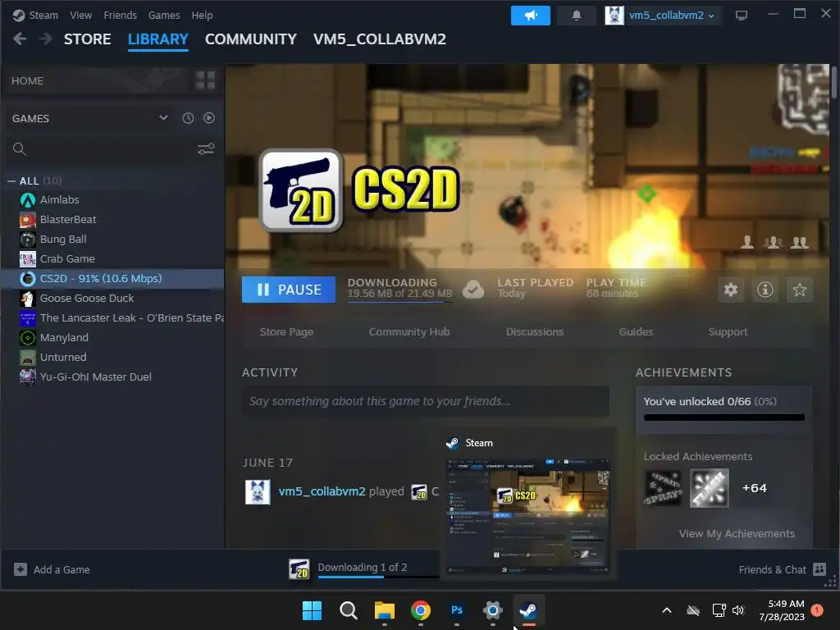Go to the STORE tab
Image resolution: width=840 pixels, height=630 pixels.
(87, 39)
